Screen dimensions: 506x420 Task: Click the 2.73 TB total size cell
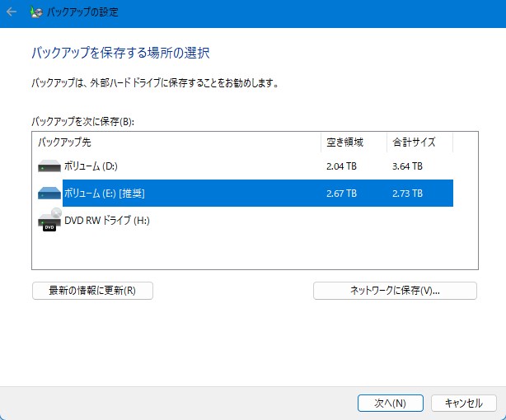click(407, 194)
